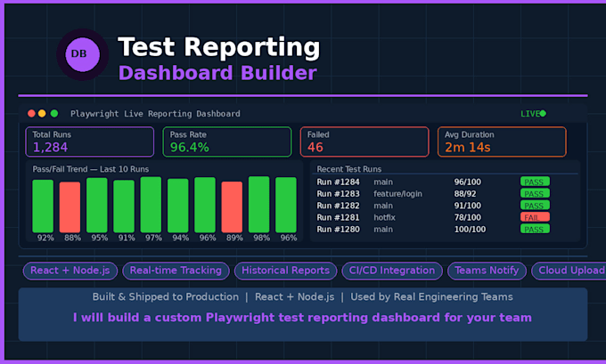Click the Run #1282 row label
Image resolution: width=606 pixels, height=364 pixels.
click(338, 206)
